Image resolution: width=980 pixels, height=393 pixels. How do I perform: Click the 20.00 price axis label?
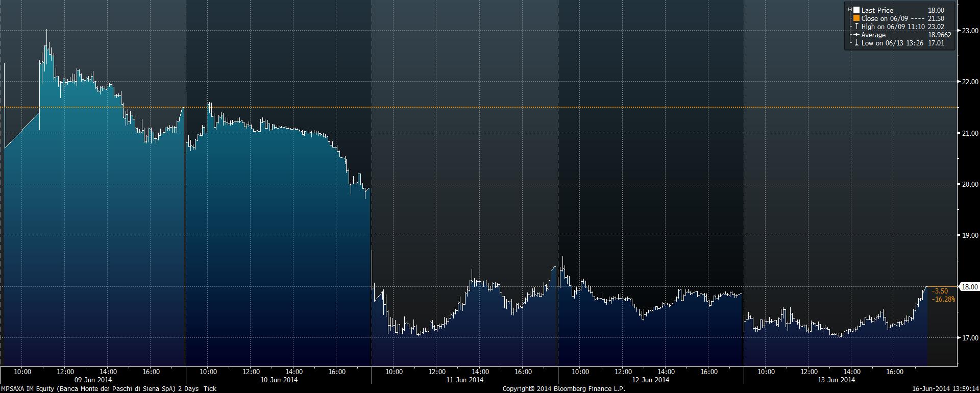click(970, 184)
